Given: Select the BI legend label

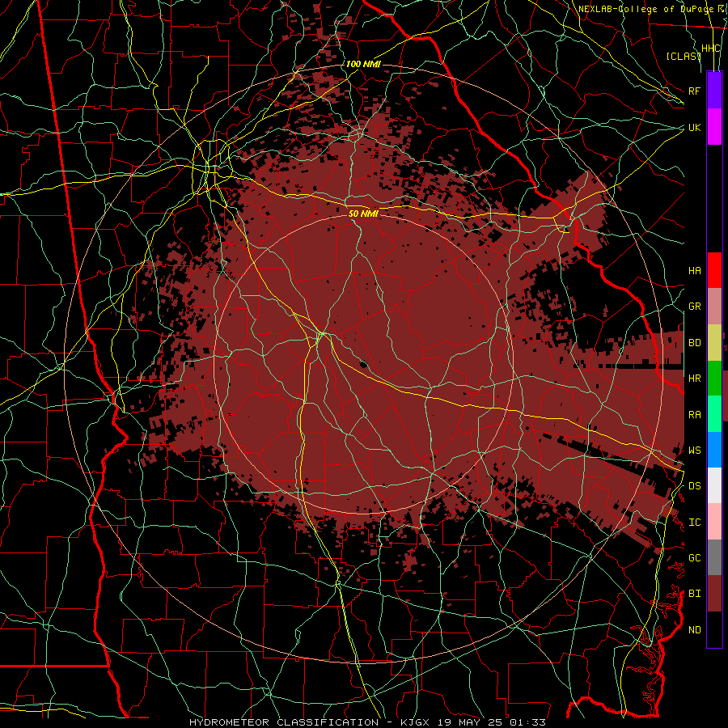Looking at the screenshot, I should click(694, 594).
